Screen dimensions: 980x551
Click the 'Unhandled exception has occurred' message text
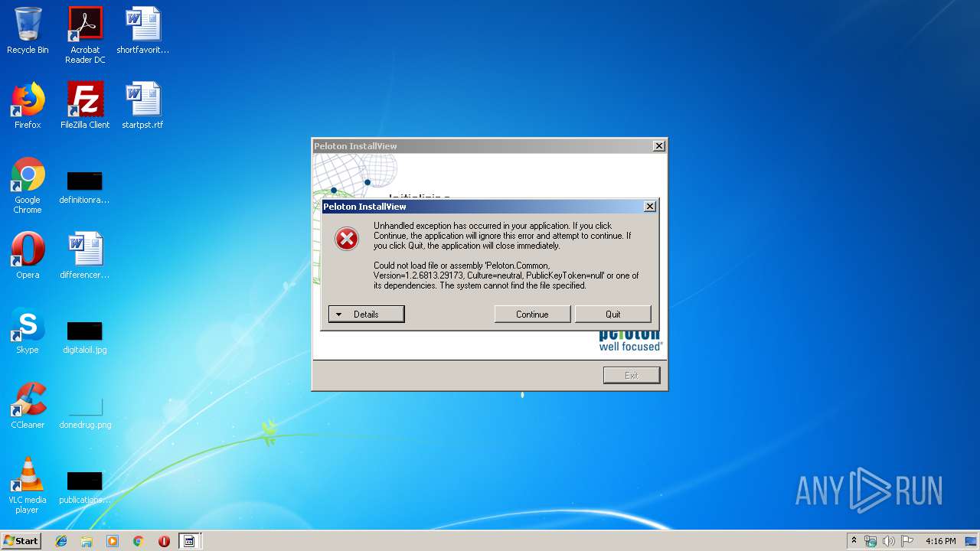[502, 236]
